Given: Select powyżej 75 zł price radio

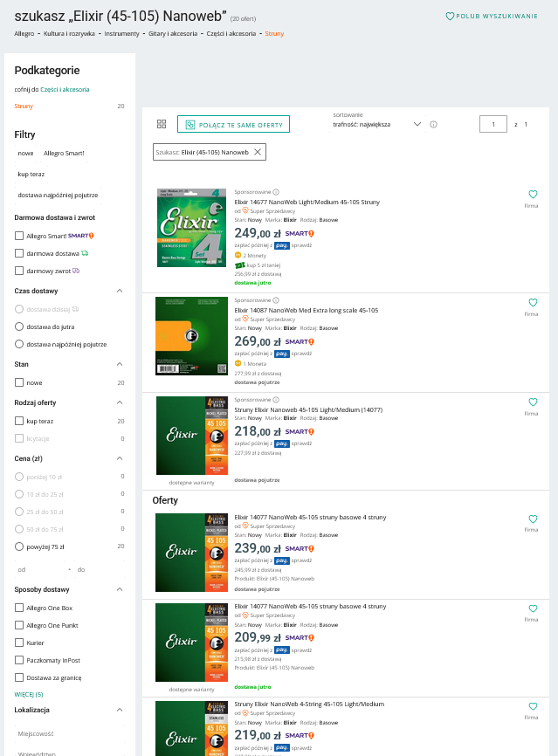Looking at the screenshot, I should (19, 546).
